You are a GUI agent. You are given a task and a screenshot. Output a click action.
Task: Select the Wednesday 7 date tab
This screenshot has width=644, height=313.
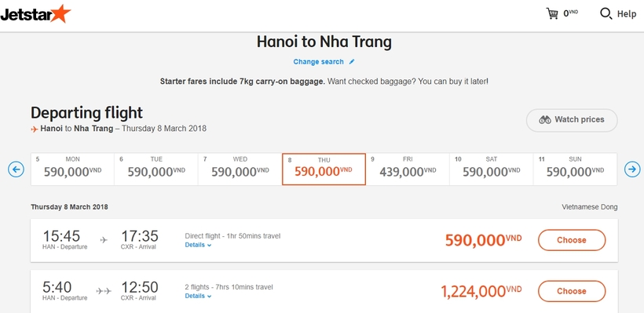point(240,169)
